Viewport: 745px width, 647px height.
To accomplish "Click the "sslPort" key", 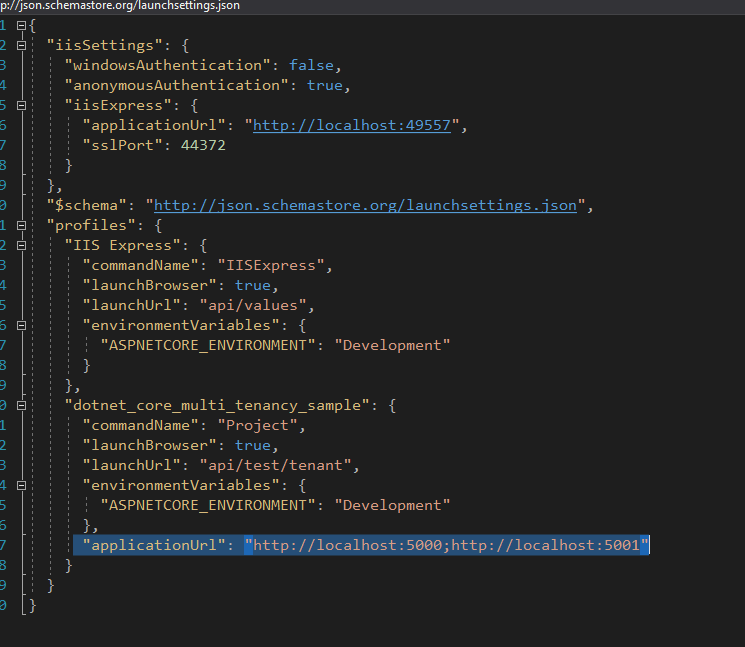I will pyautogui.click(x=123, y=145).
